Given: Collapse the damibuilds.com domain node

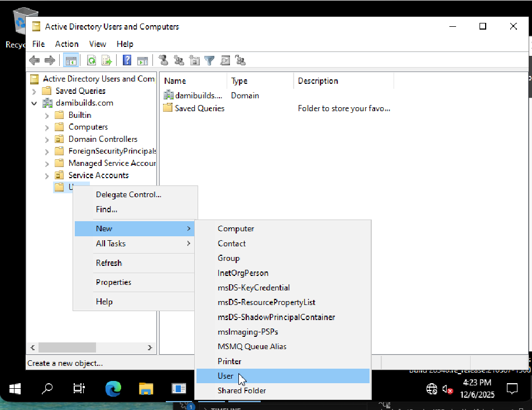Looking at the screenshot, I should [x=35, y=103].
